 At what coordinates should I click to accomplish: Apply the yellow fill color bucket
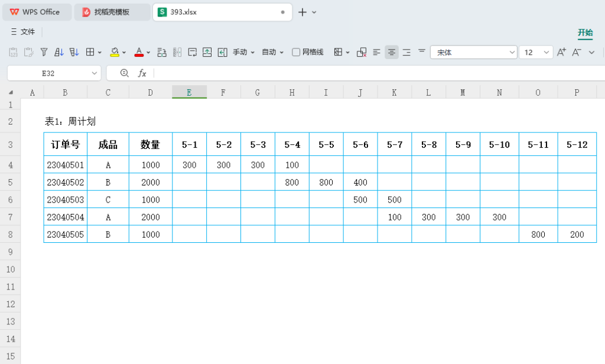pyautogui.click(x=115, y=52)
